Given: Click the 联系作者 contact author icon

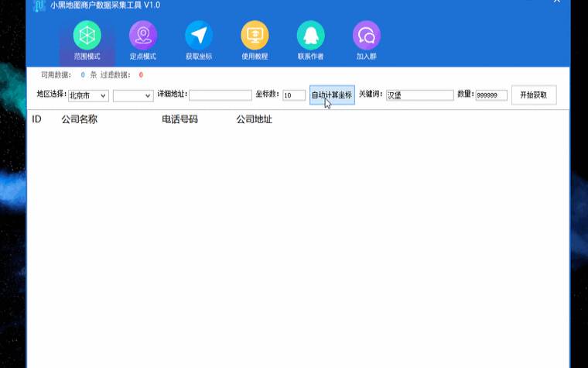Looking at the screenshot, I should coord(310,40).
